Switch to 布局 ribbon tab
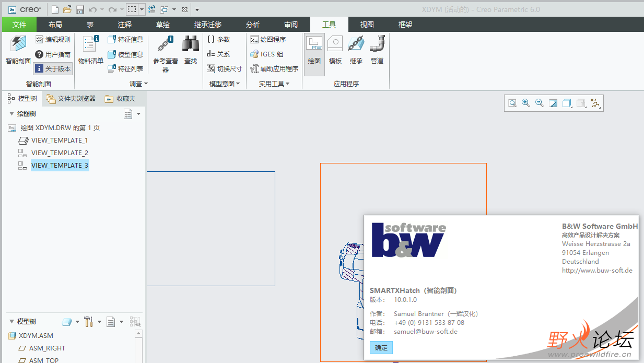 (55, 25)
